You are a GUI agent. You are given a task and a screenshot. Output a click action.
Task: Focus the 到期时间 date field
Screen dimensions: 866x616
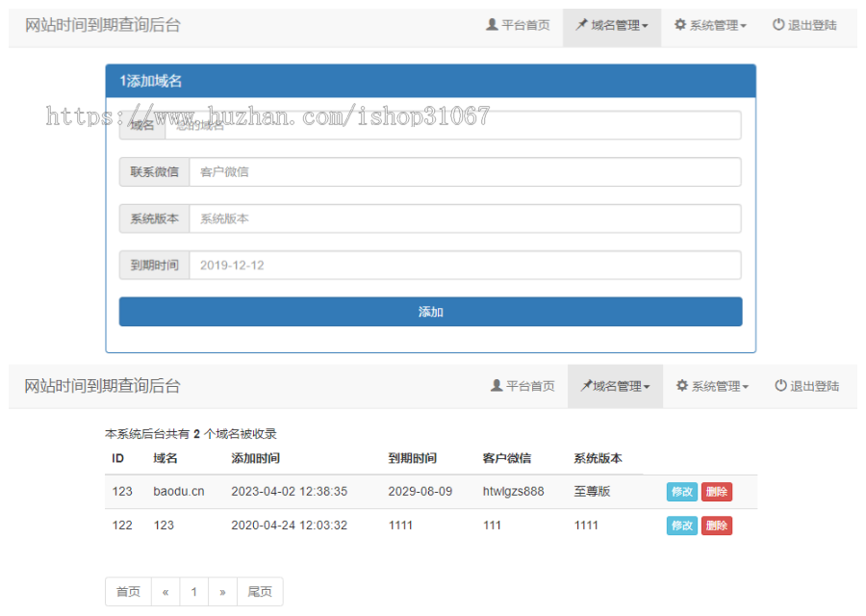click(465, 266)
